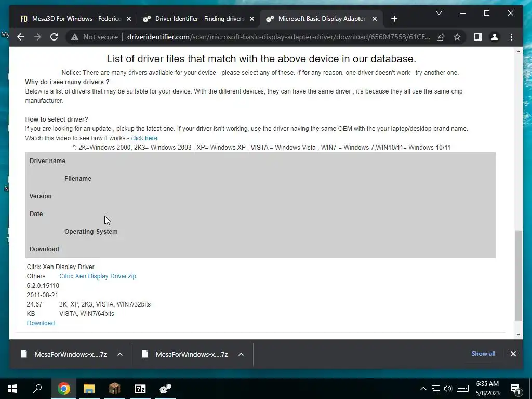Screen dimensions: 532x399
Task: Close the Mesa3D For Windows tab
Action: 129,19
